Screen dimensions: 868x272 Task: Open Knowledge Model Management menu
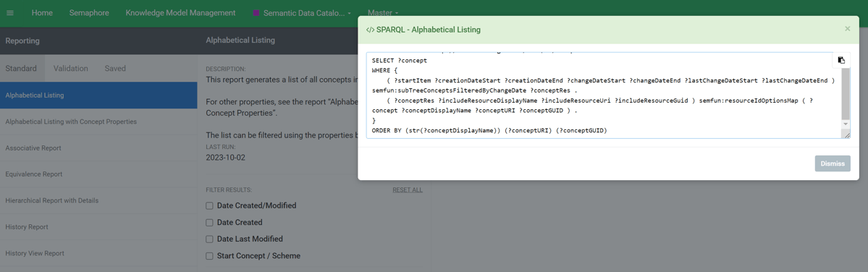coord(180,13)
